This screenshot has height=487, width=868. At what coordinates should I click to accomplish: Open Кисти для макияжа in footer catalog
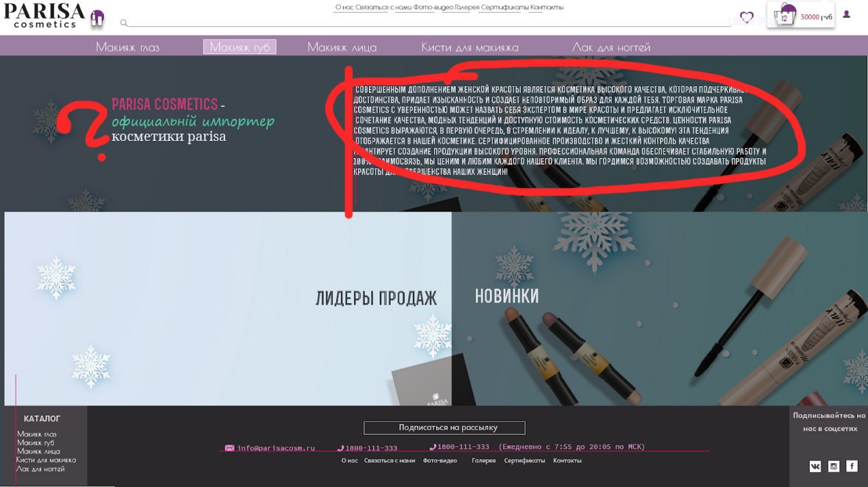point(46,460)
